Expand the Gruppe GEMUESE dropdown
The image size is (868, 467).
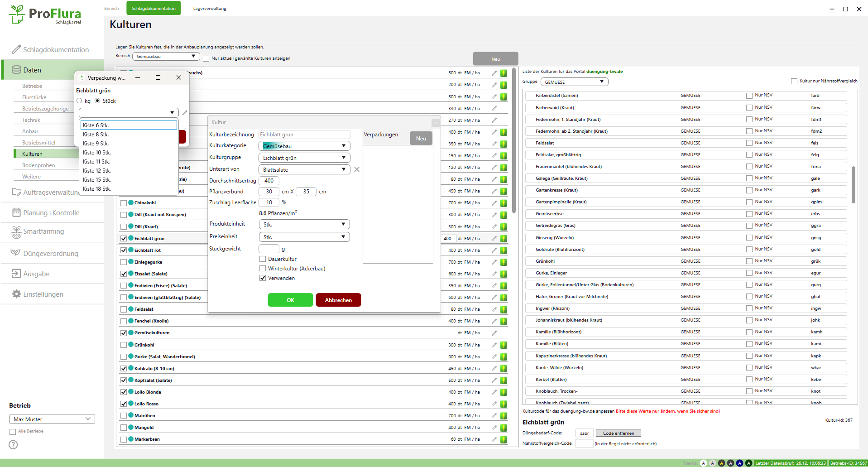pyautogui.click(x=574, y=82)
